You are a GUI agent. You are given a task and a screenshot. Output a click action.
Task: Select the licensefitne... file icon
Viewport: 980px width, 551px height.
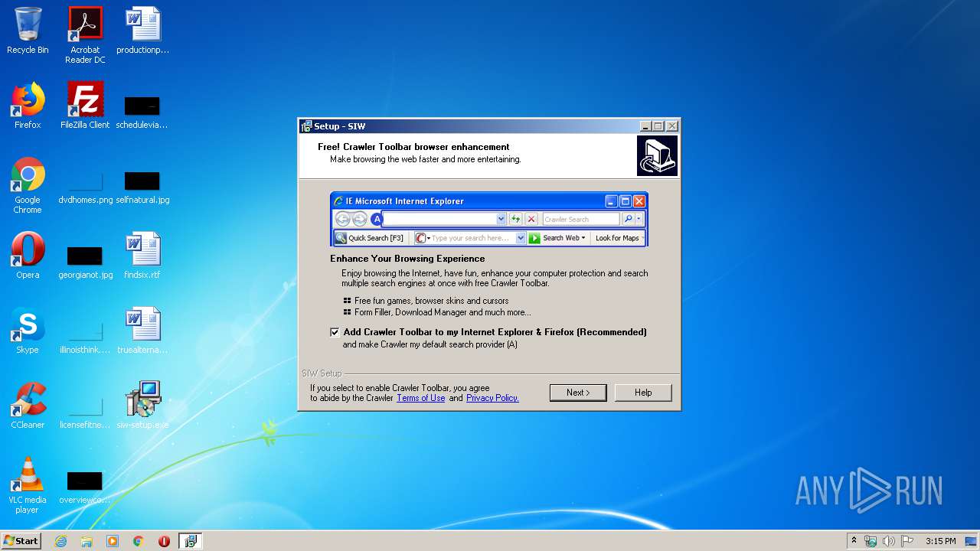tap(85, 412)
